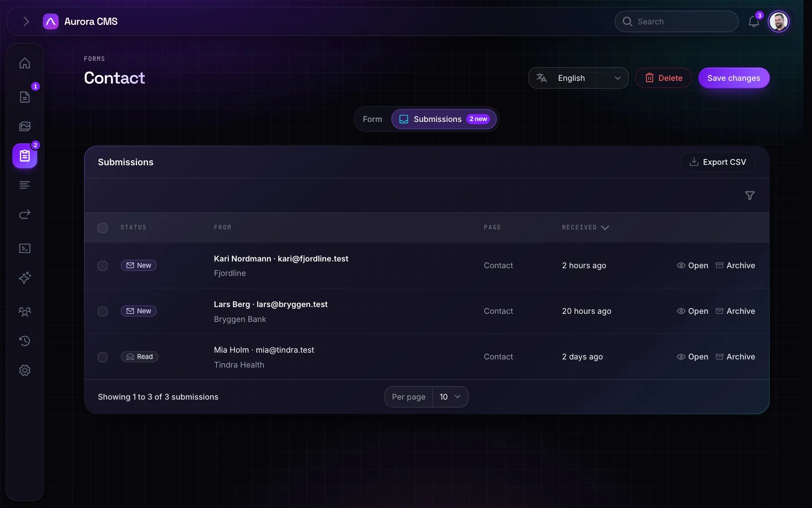Click the Bryggen Bank company text
The width and height of the screenshot is (812, 508).
click(x=240, y=319)
